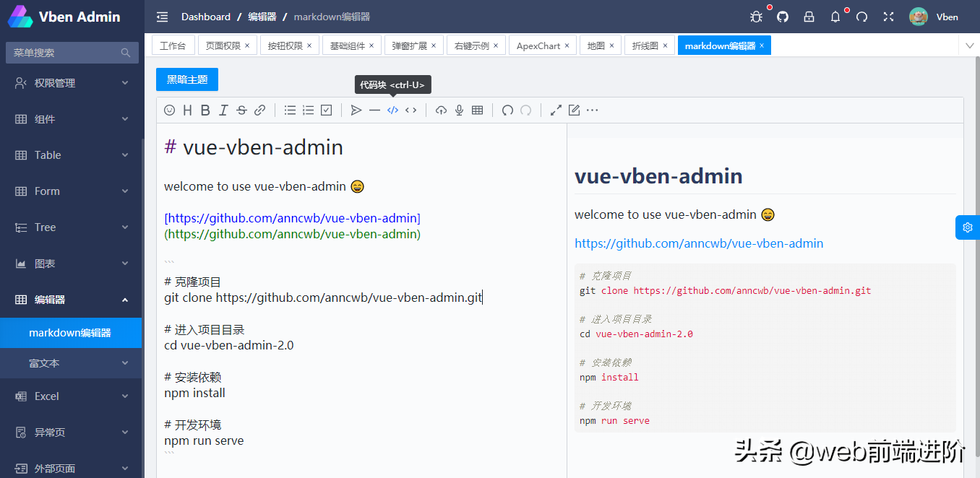The height and width of the screenshot is (478, 980).
Task: Undo last edit in markdown editor
Action: point(507,110)
